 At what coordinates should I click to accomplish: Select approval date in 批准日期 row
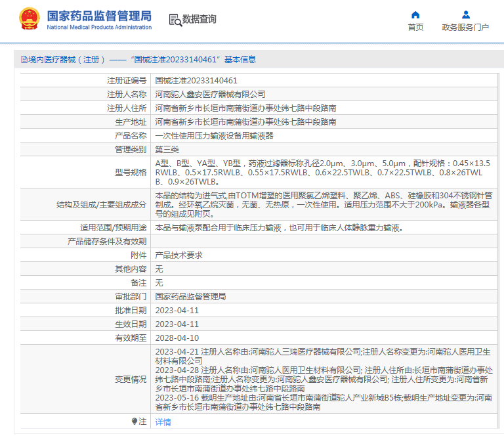tap(177, 311)
